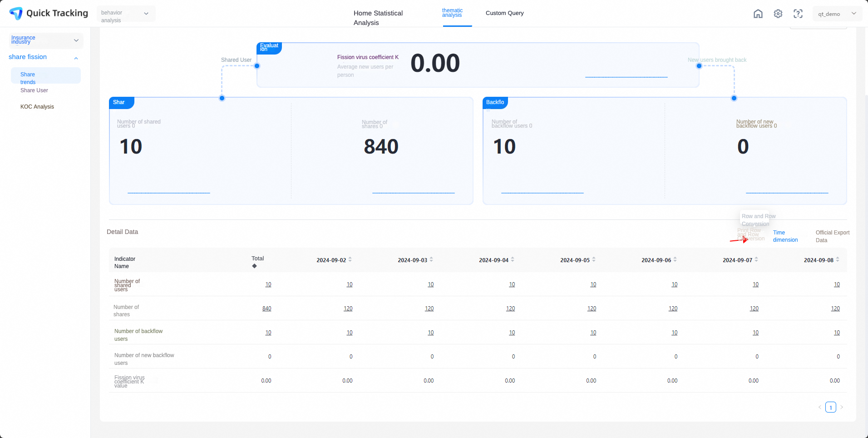The width and height of the screenshot is (868, 438).
Task: Open shared users 10 under 2024-09-07
Action: click(x=756, y=284)
